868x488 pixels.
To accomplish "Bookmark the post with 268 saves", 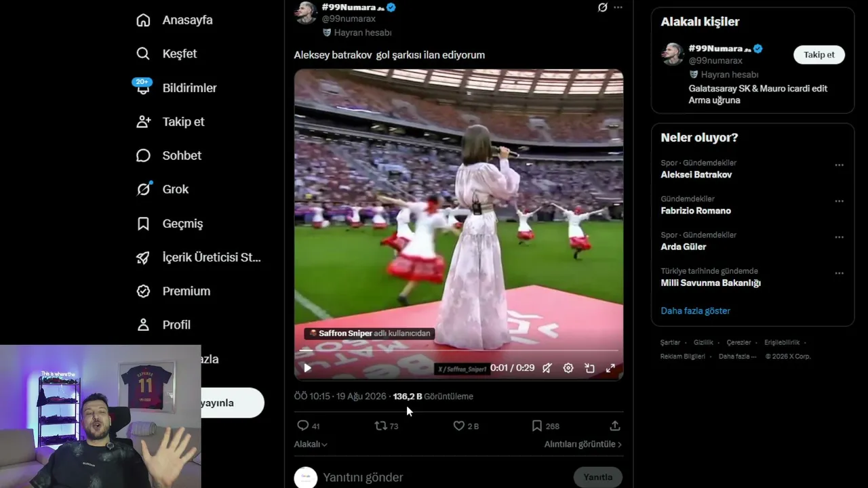I will [545, 426].
